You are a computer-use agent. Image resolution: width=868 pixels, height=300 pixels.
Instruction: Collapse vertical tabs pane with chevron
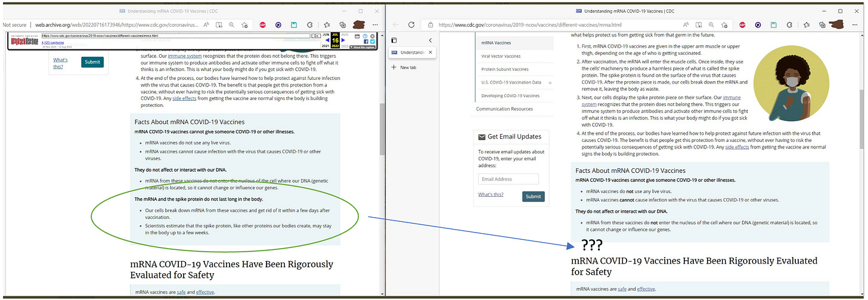(430, 40)
